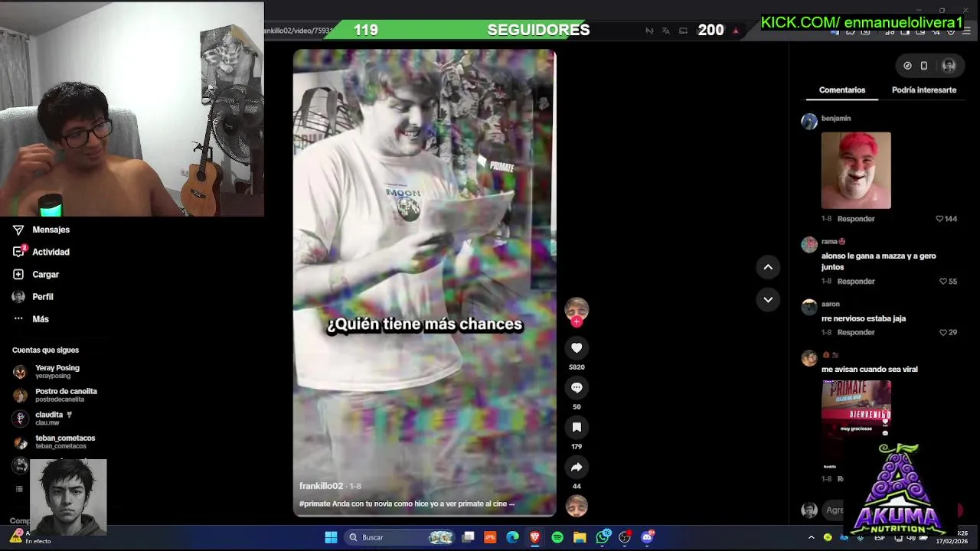
Task: Click the Cuentas que sigues heading
Action: pyautogui.click(x=45, y=350)
